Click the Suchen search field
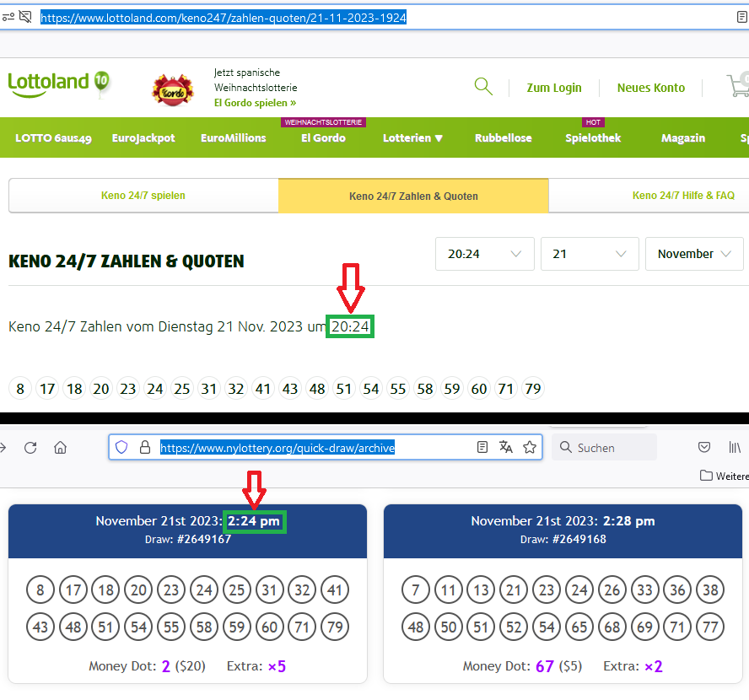 tap(604, 447)
